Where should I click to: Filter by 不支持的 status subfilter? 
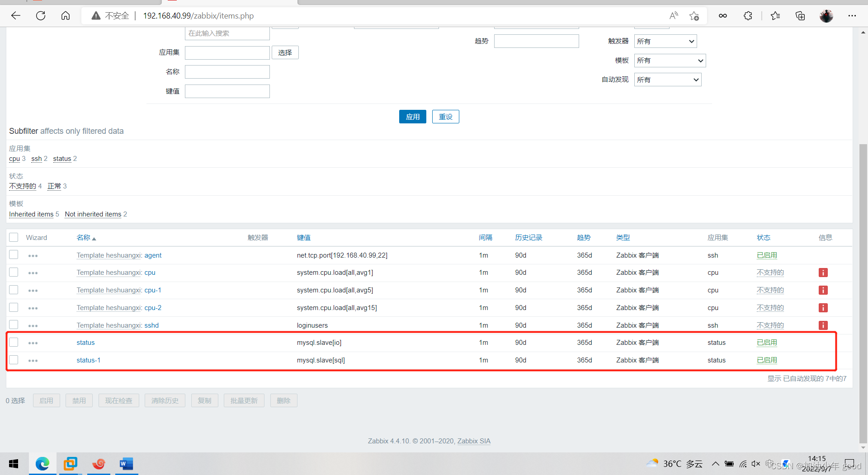pyautogui.click(x=23, y=186)
